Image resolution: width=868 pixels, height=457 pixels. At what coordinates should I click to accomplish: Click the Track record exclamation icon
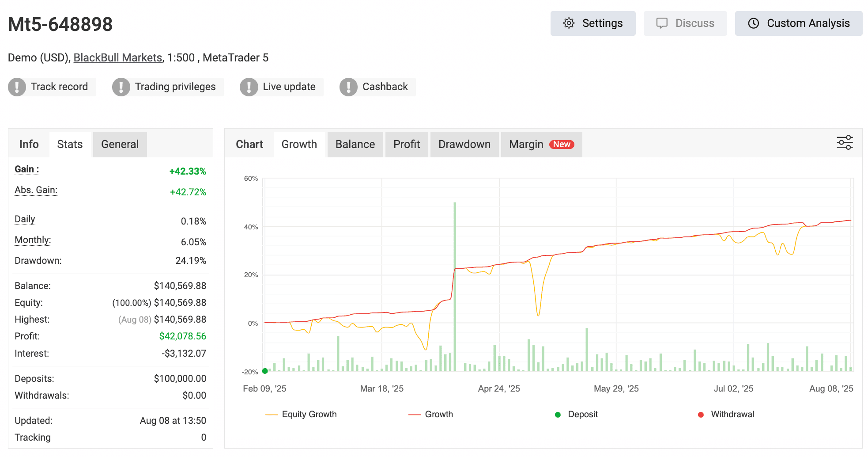[17, 87]
